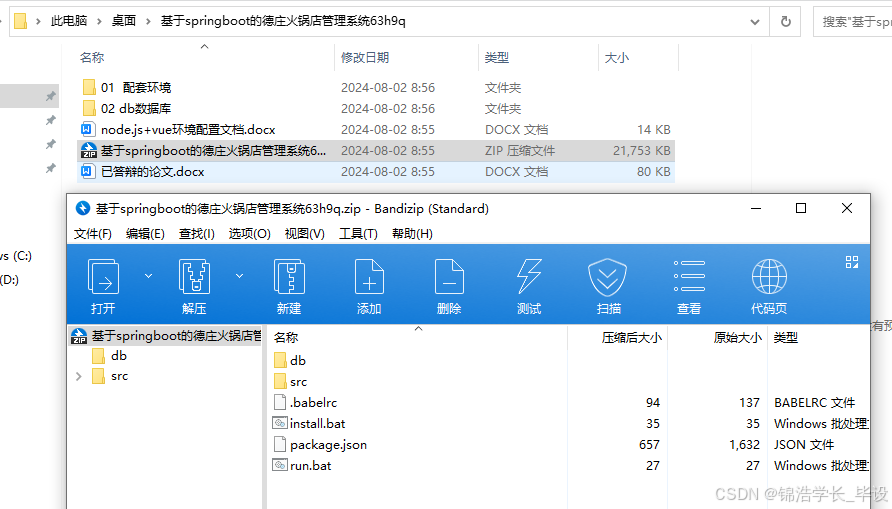The image size is (892, 509).
Task: Sort Explorer files by 名称 column
Action: click(x=92, y=57)
